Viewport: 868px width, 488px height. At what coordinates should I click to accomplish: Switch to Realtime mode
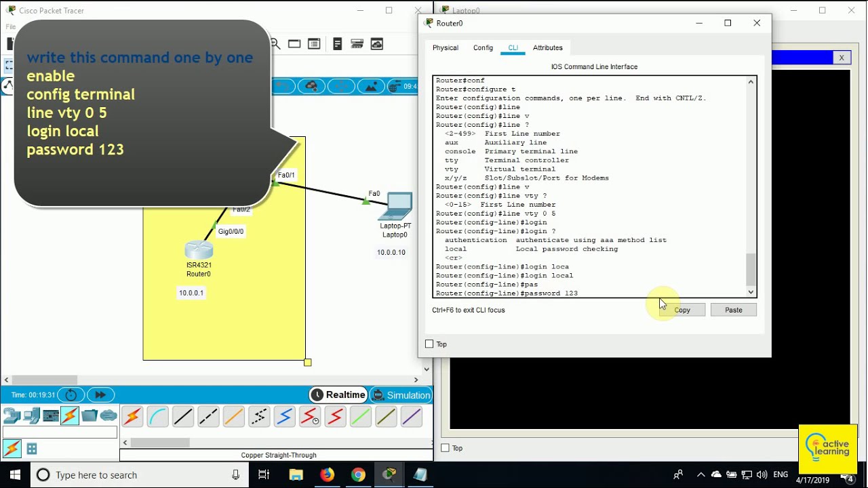coord(338,395)
